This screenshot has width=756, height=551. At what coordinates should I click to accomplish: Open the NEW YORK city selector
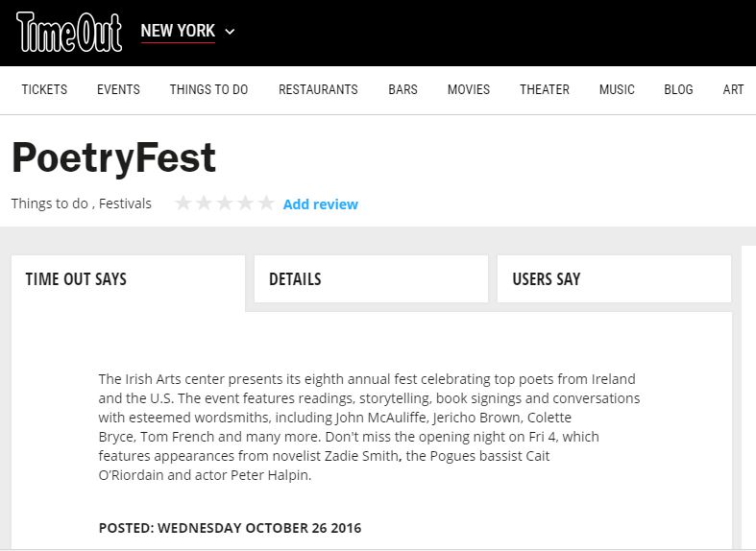pos(178,31)
